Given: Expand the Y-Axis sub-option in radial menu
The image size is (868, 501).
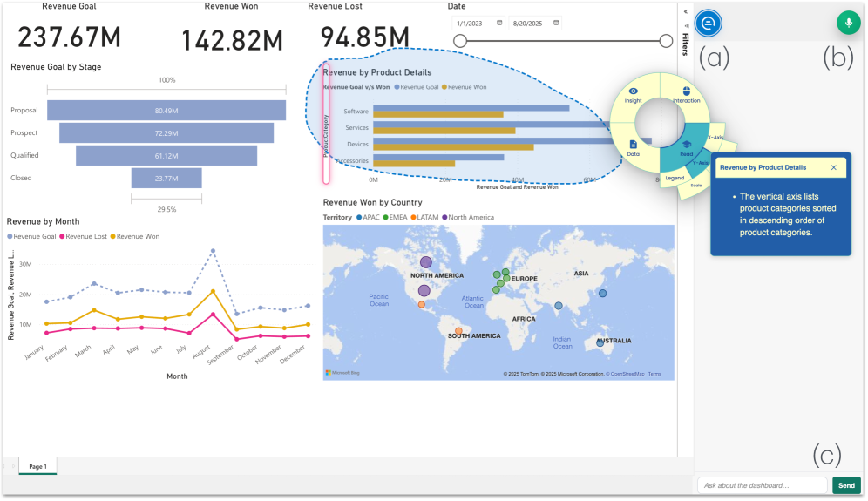Looking at the screenshot, I should tap(702, 163).
